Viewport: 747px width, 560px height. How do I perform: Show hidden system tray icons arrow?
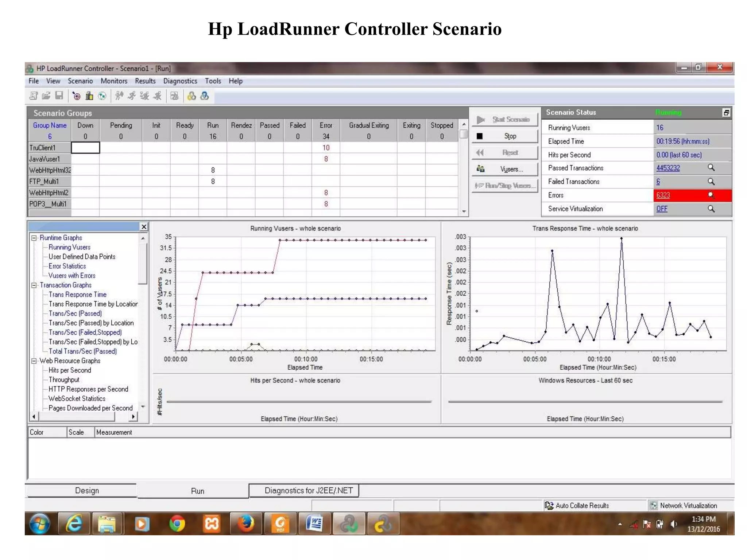pos(620,524)
